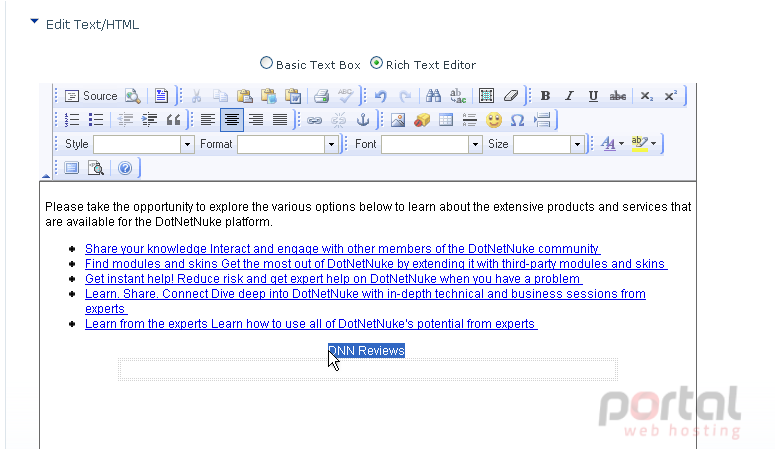
Task: Collapse the Edit Text/HTML section
Action: click(x=34, y=21)
